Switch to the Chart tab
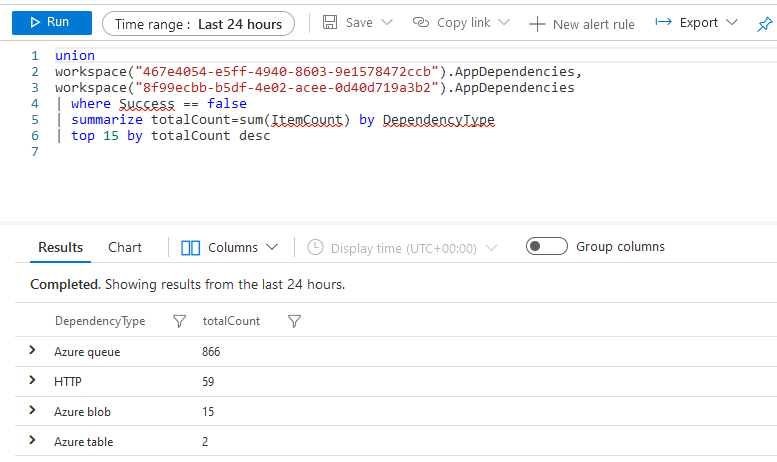 (125, 247)
